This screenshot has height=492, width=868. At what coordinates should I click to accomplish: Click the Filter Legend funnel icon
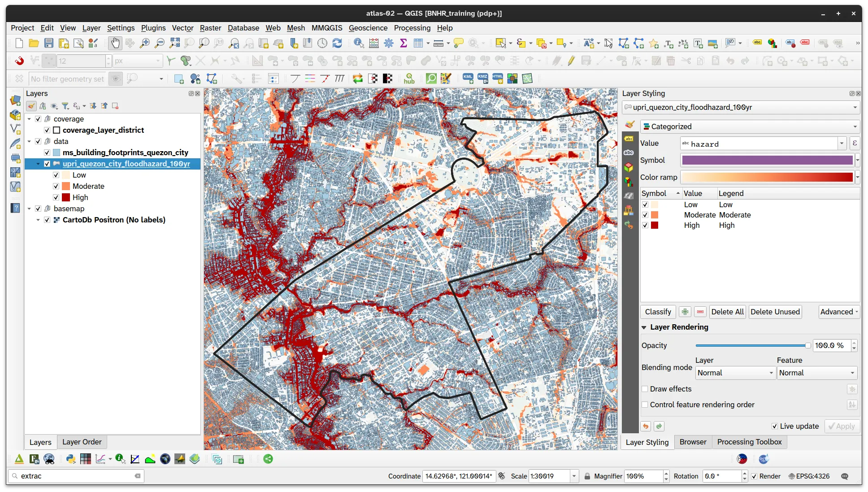[x=65, y=106]
